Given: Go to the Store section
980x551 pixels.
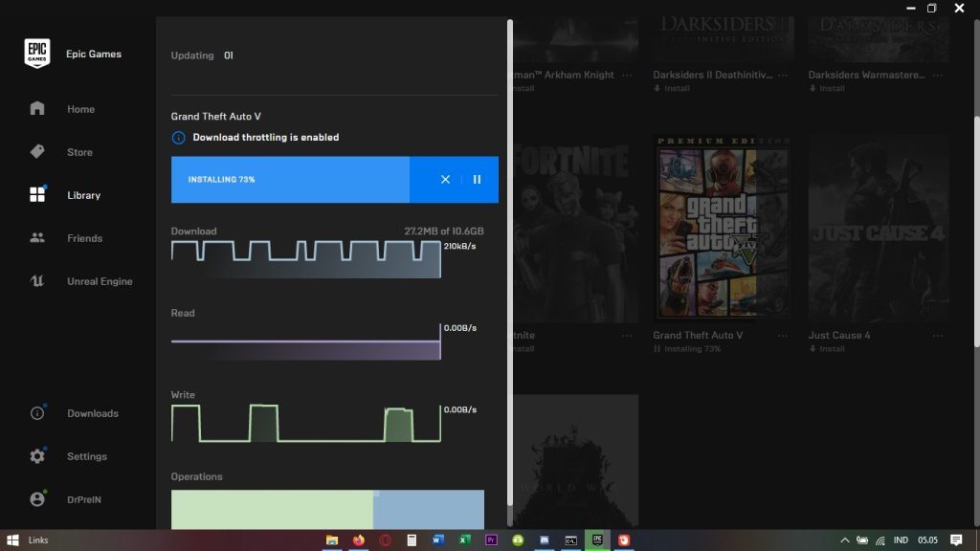Looking at the screenshot, I should [79, 152].
